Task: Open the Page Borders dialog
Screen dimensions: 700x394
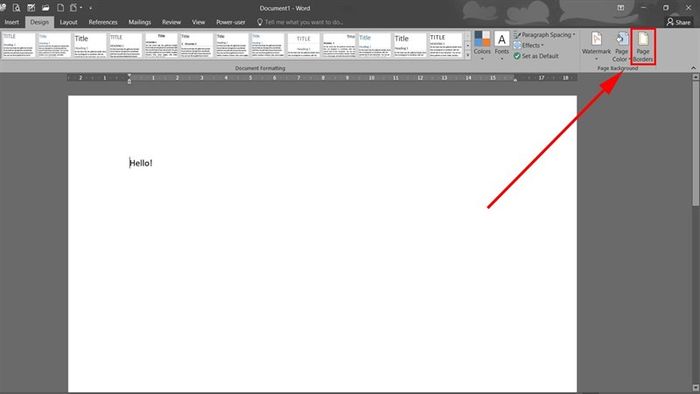Action: (643, 46)
